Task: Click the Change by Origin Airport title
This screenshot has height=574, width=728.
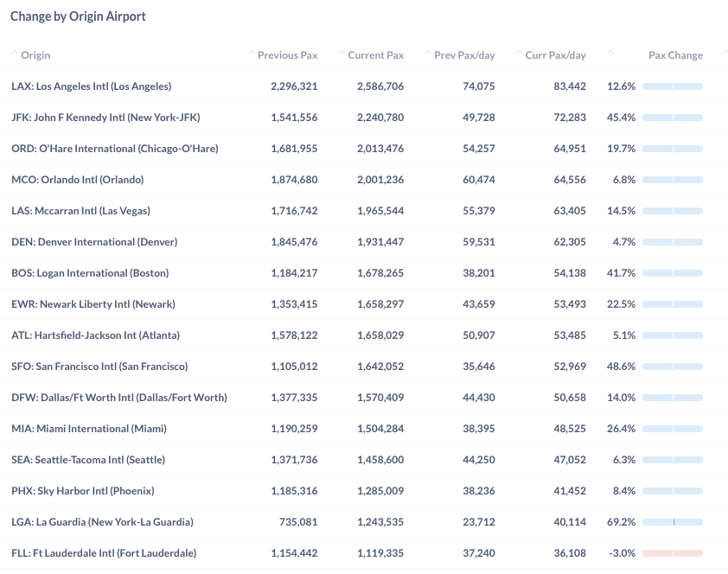Action: [x=78, y=16]
